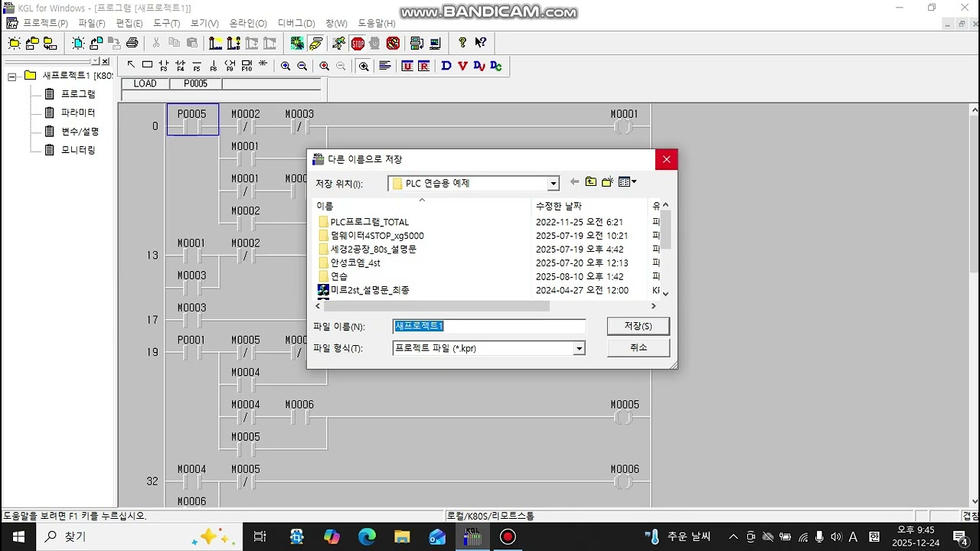Open the 파일(F) menu
Image resolution: width=980 pixels, height=551 pixels.
92,24
